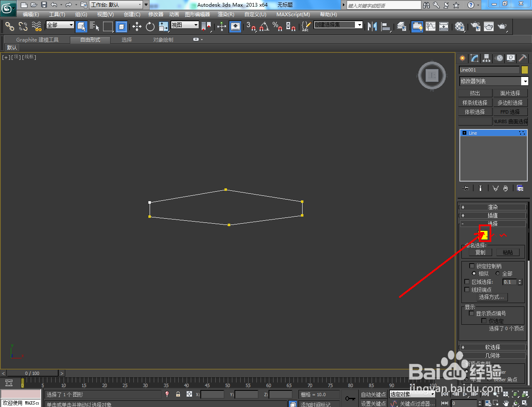This screenshot has width=532, height=407.
Task: Open Select by Name list
Action: tap(95, 27)
